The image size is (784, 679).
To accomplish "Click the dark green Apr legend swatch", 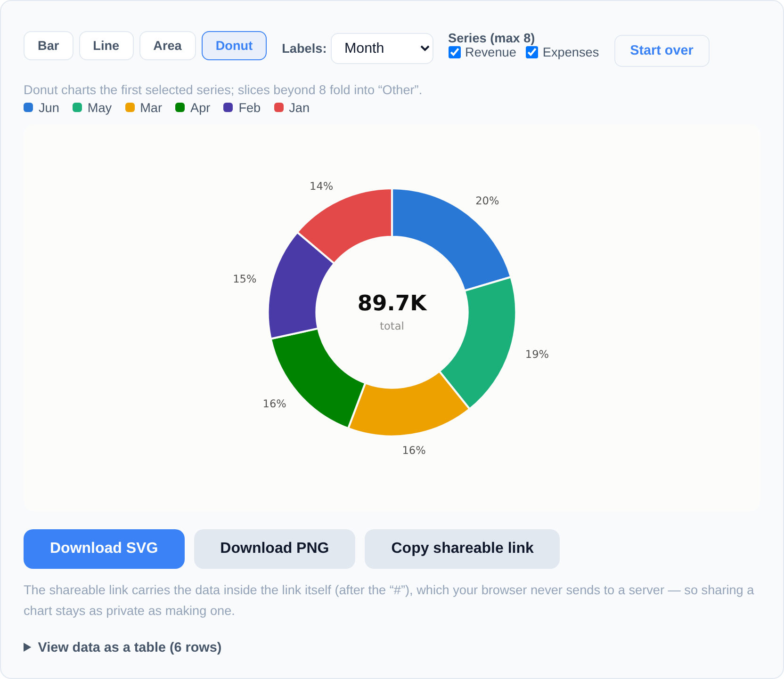I will tap(180, 107).
